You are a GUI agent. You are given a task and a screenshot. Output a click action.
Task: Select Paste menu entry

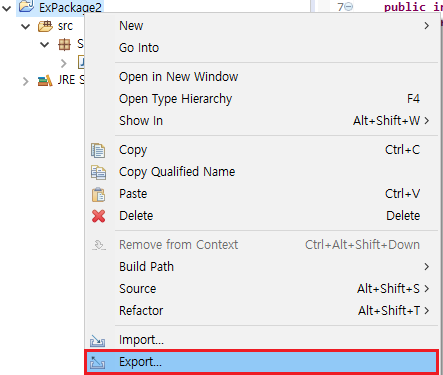point(262,194)
